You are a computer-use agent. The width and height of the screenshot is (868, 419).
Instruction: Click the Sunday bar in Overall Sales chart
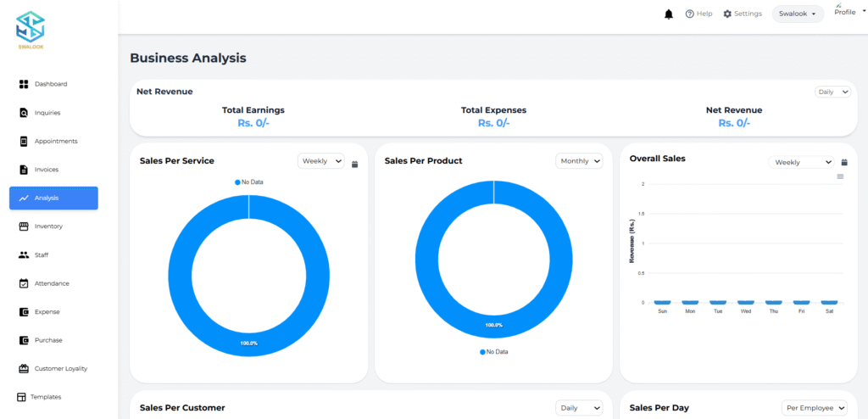coord(663,302)
